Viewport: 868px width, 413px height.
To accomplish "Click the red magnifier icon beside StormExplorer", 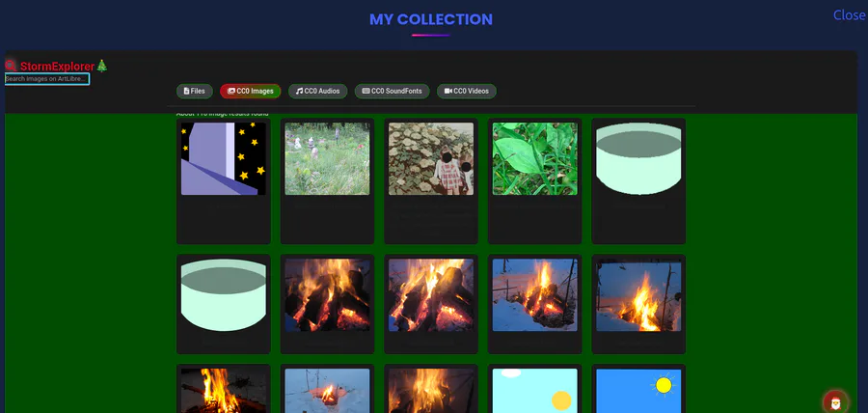I will click(11, 66).
